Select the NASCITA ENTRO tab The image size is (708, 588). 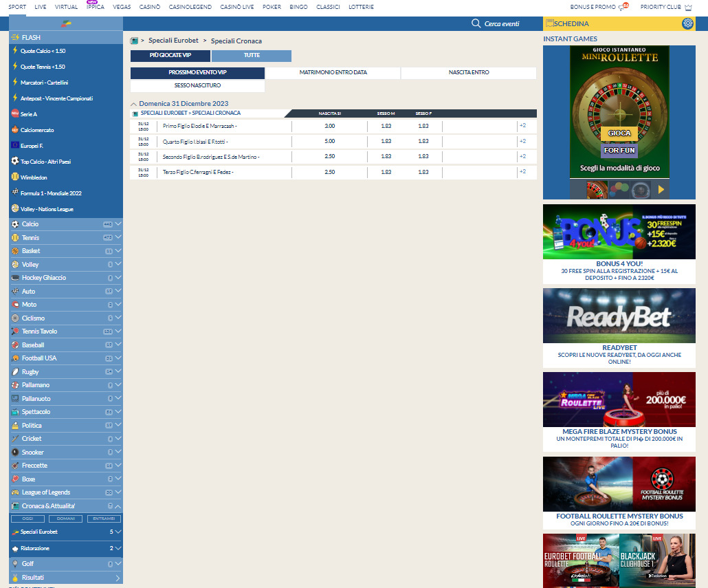click(x=469, y=72)
